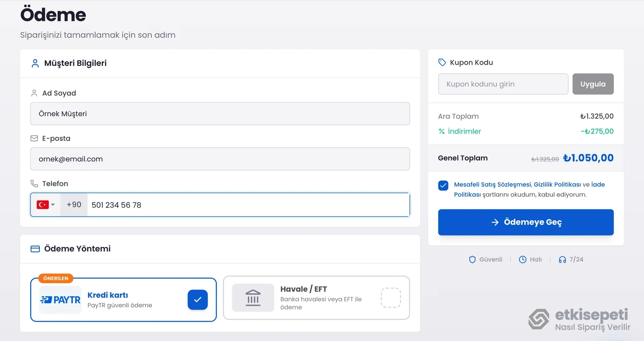Image resolution: width=644 pixels, height=341 pixels.
Task: Click the headphones icon next to 7/24
Action: 562,259
